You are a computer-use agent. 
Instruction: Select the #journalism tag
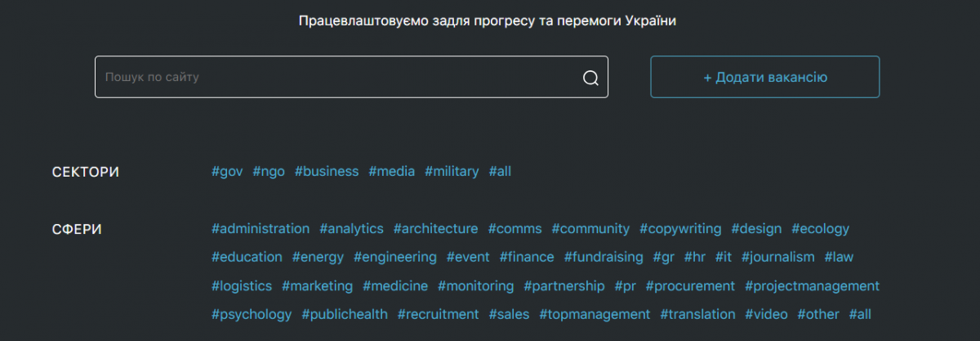point(777,257)
